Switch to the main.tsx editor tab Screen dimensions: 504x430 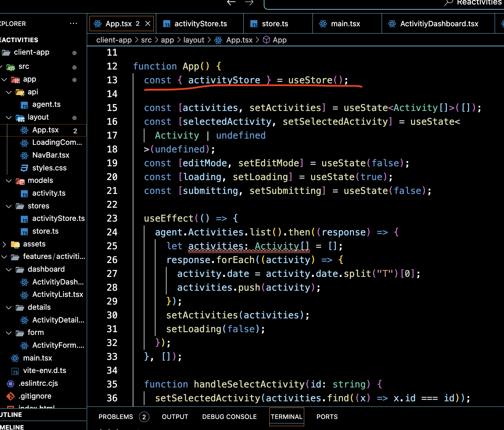347,24
